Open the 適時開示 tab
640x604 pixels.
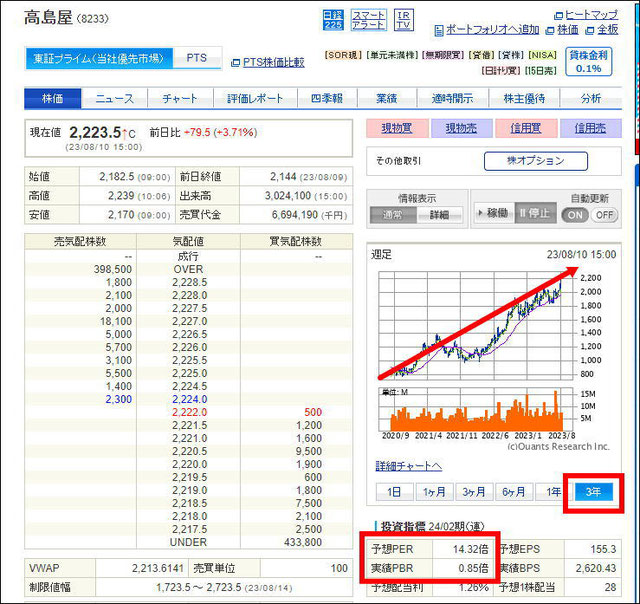(452, 98)
